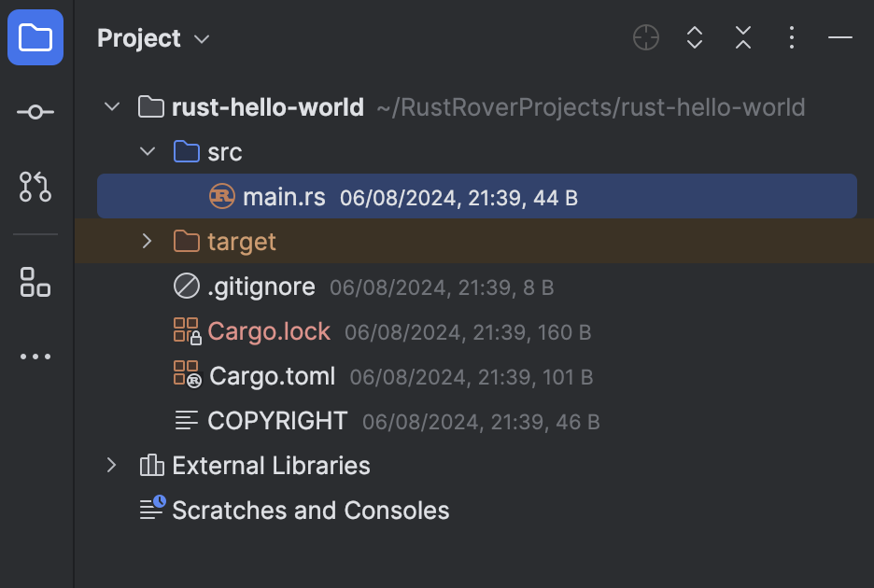Screen dimensions: 874x588
Task: Click the Rust icon next to main.rs
Action: coord(221,196)
